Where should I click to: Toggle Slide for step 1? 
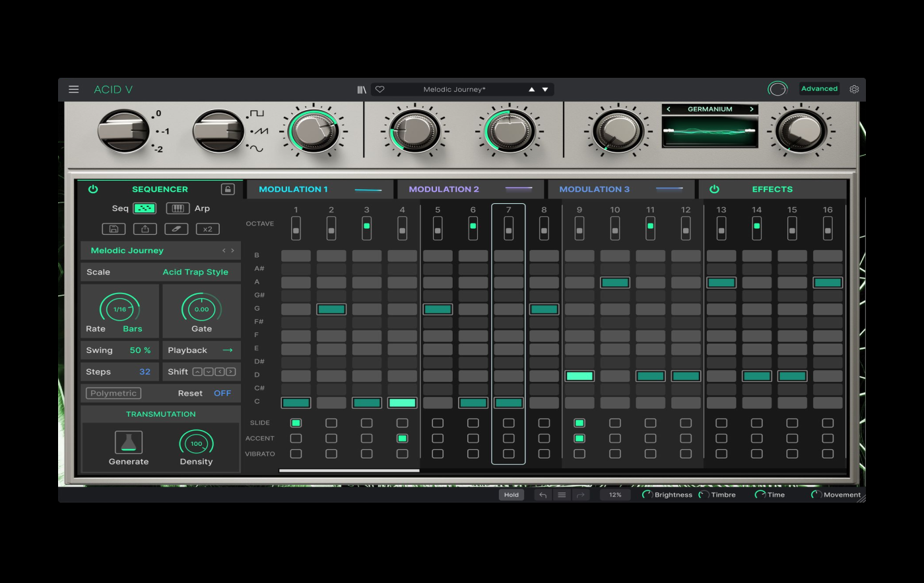click(x=296, y=423)
